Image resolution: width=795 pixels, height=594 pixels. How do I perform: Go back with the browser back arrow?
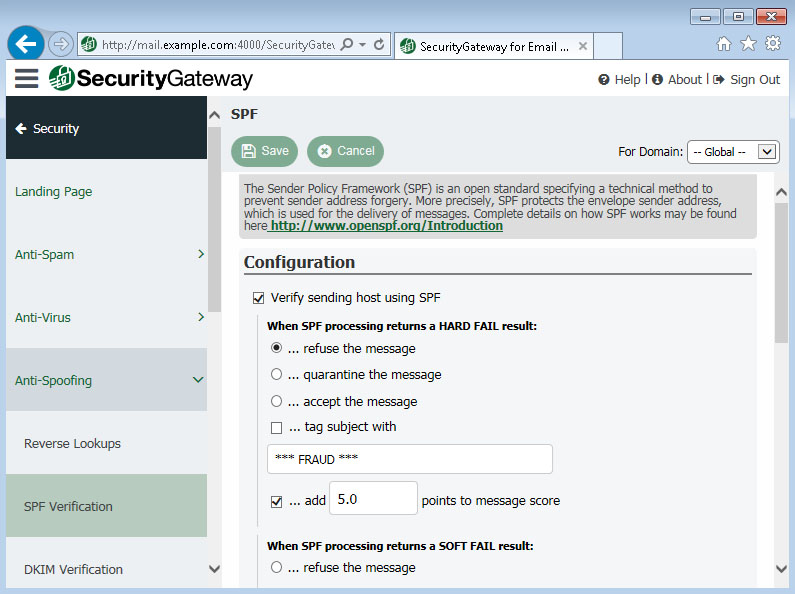pyautogui.click(x=25, y=44)
